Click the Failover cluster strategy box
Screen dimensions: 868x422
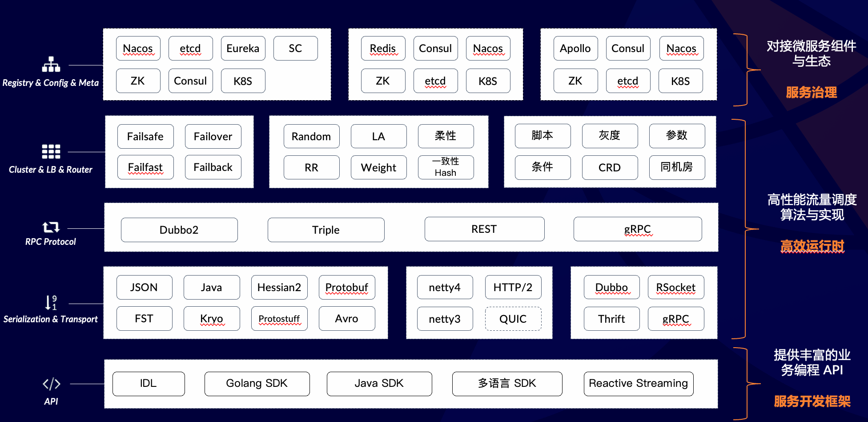(x=213, y=137)
